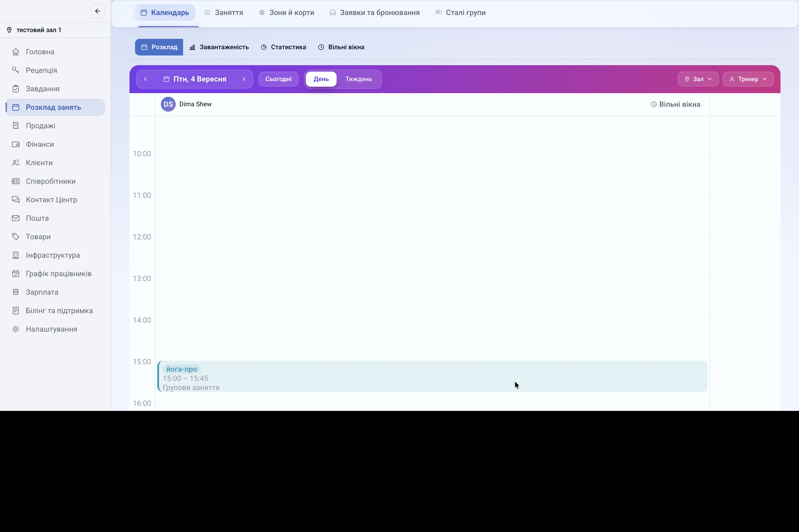Open Фінанси via the wallet icon
799x532 pixels.
pos(16,144)
